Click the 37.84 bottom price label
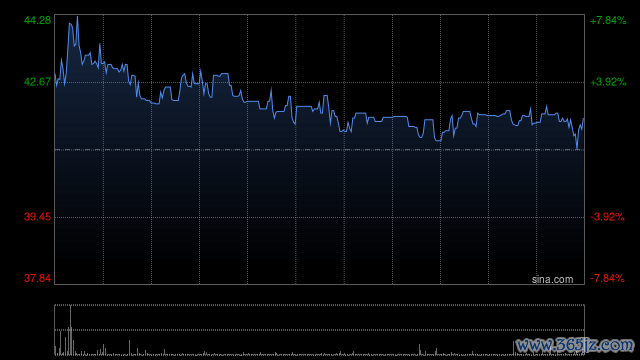 tap(38, 278)
